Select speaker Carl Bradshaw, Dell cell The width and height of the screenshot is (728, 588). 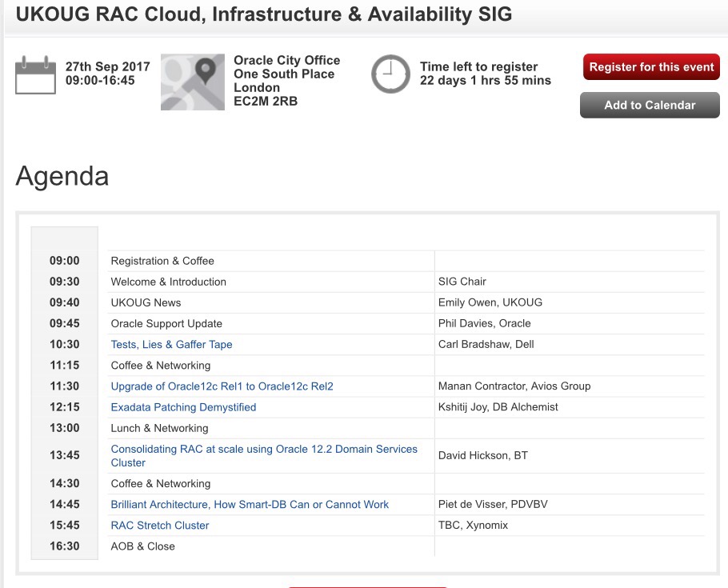(x=486, y=344)
